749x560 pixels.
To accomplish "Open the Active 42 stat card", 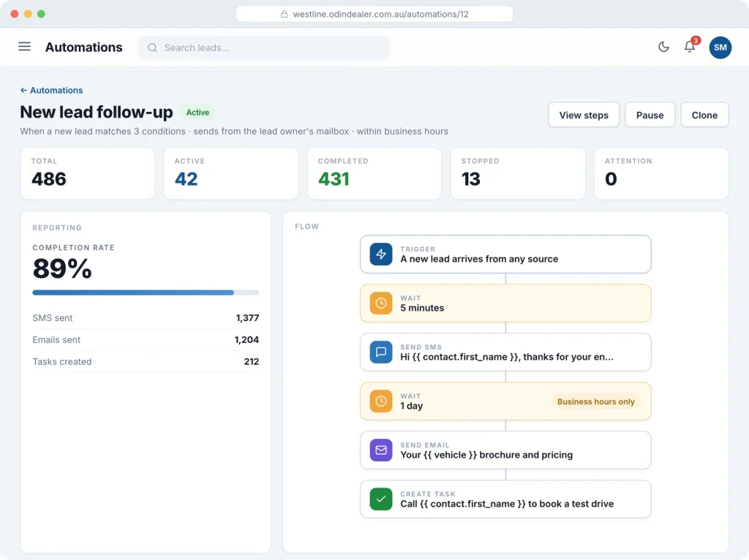I will coord(230,173).
